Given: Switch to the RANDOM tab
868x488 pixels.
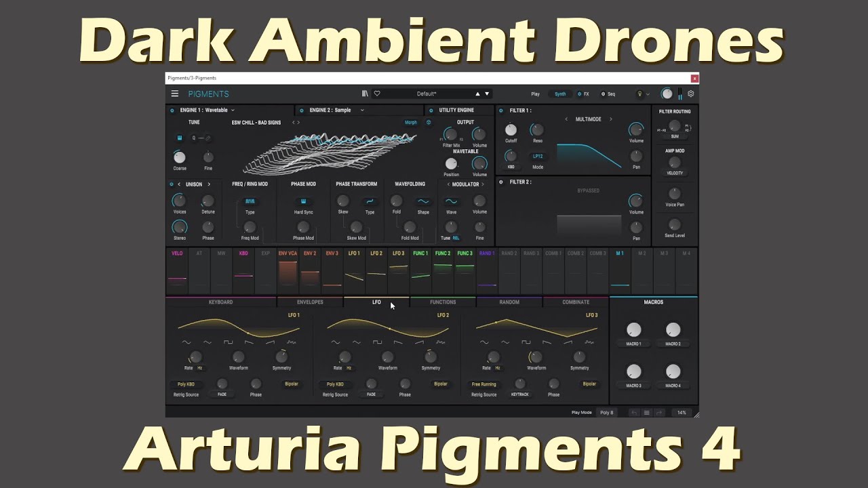Looking at the screenshot, I should pos(509,302).
